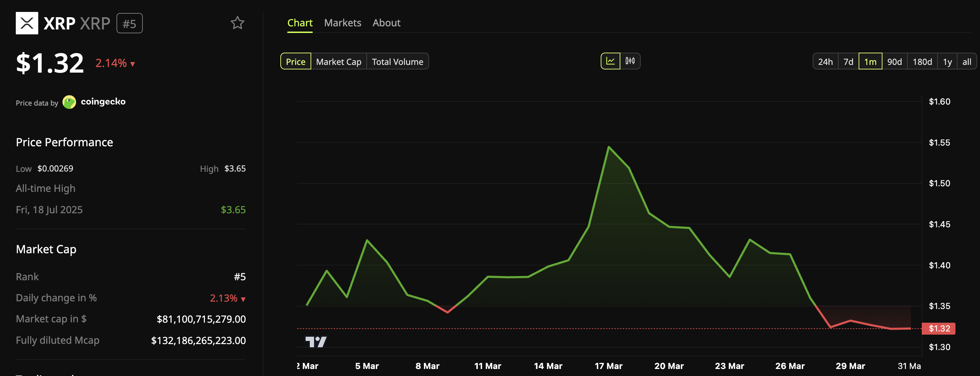Set chart range to 180d
This screenshot has height=376, width=980.
click(x=922, y=61)
